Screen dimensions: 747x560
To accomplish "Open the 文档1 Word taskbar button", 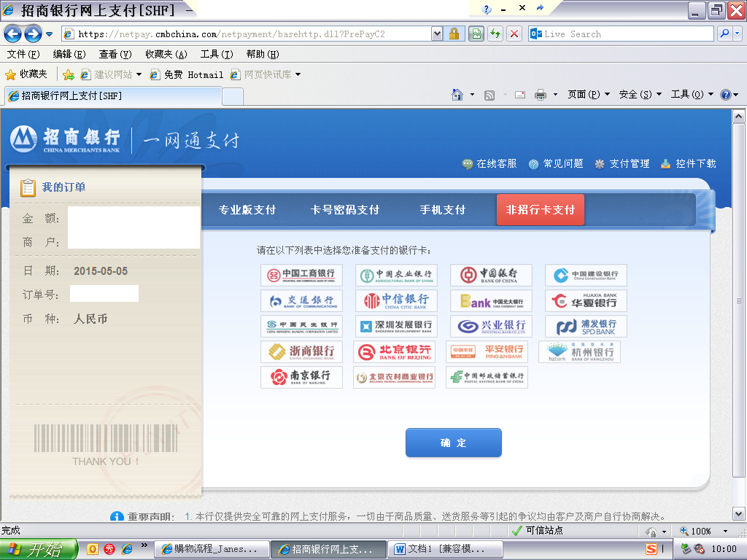I will coord(446,549).
